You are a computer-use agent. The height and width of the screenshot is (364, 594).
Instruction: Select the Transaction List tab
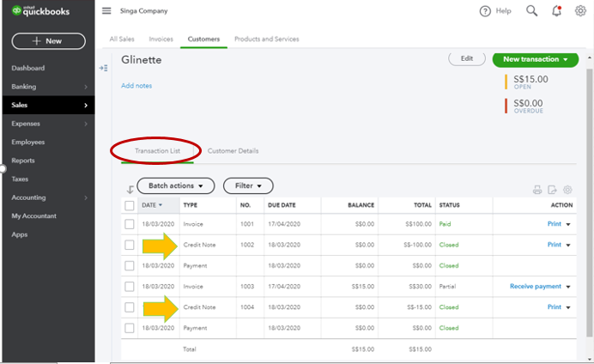(x=158, y=151)
